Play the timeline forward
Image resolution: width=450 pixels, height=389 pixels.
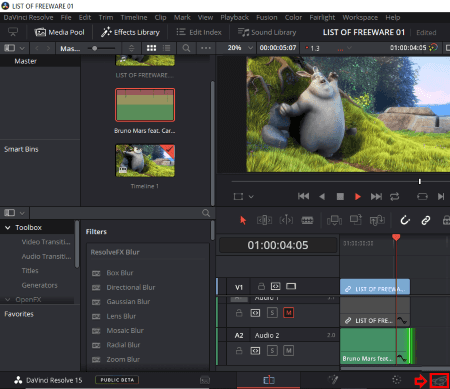click(x=358, y=197)
